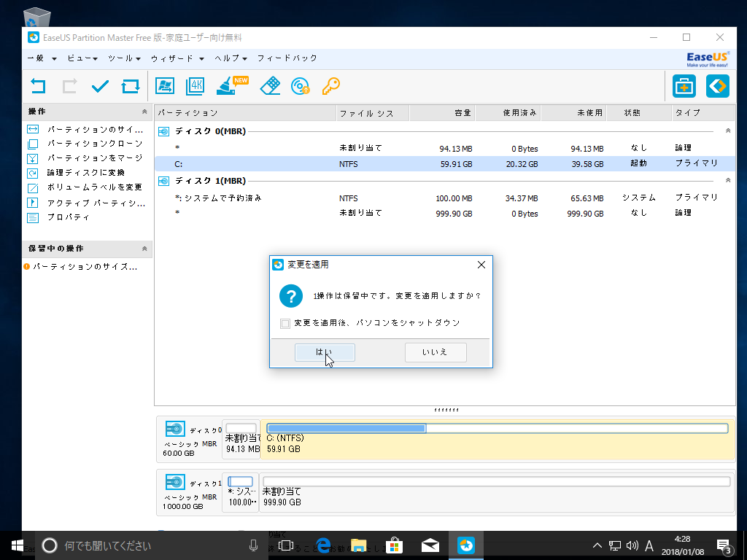This screenshot has width=747, height=560.
Task: Open the 4K alignment toolbar icon
Action: [x=196, y=86]
